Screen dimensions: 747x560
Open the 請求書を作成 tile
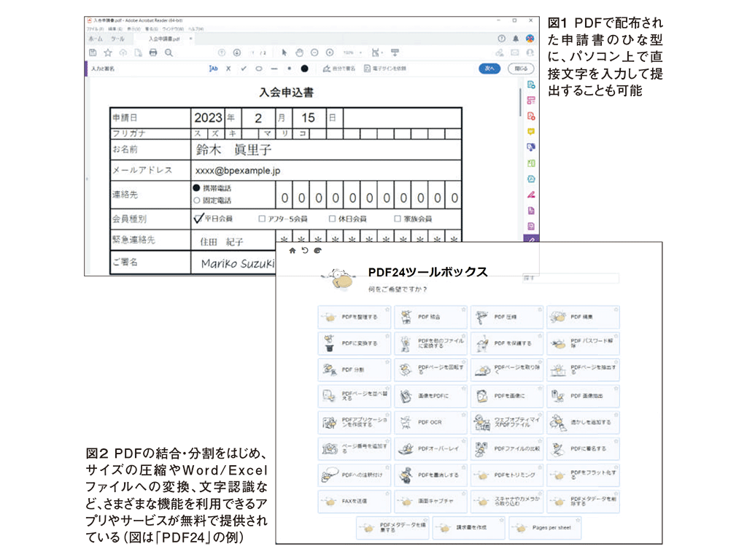[469, 528]
